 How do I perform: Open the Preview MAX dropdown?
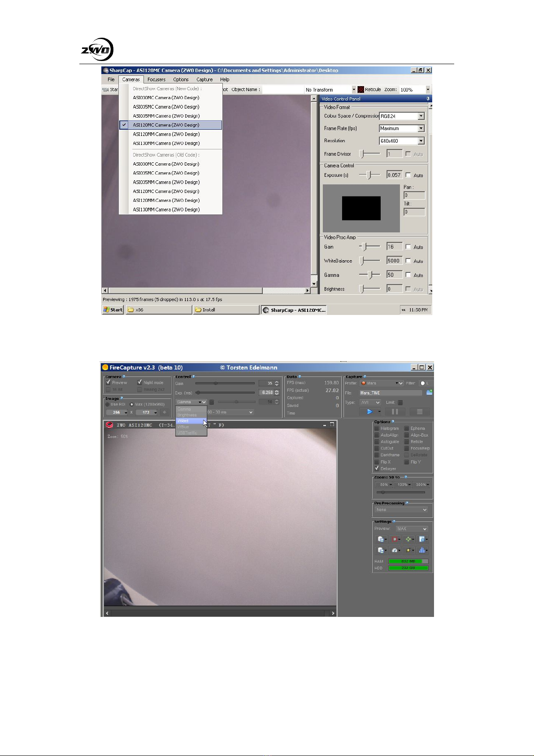(412, 529)
